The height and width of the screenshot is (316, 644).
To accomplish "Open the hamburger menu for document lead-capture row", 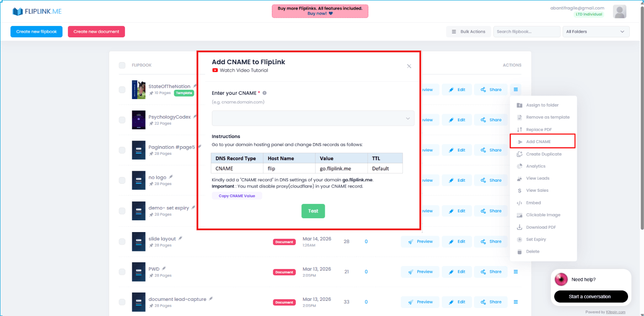I will [x=516, y=302].
